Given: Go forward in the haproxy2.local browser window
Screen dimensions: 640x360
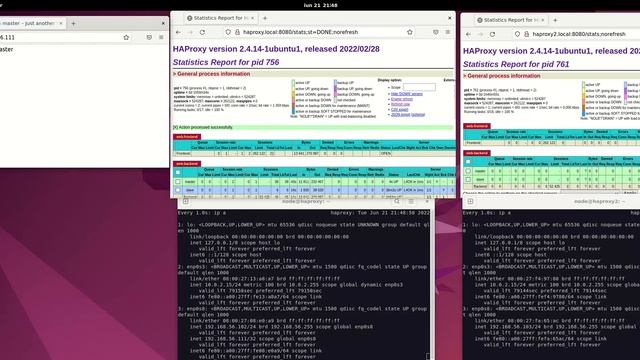Looking at the screenshot, I should (x=480, y=34).
